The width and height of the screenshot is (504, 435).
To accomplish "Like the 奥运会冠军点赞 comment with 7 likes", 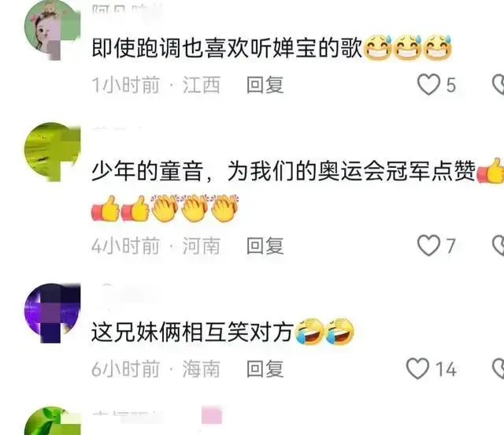I will [x=428, y=246].
